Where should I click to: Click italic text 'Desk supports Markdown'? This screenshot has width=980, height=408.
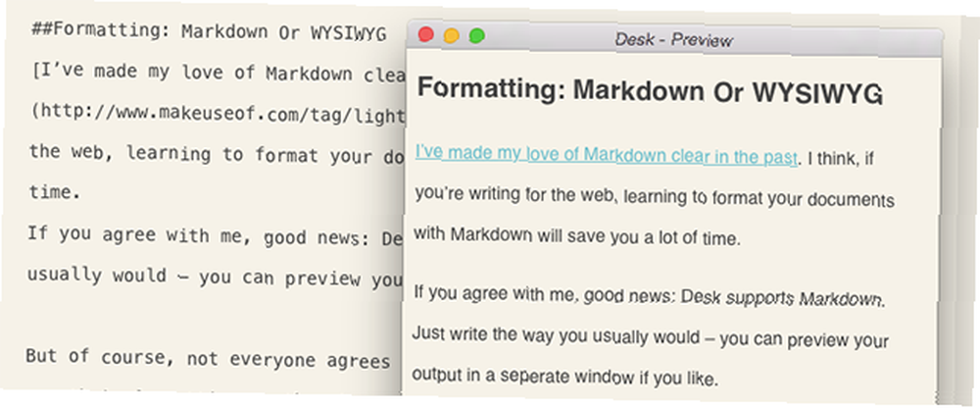click(x=781, y=298)
